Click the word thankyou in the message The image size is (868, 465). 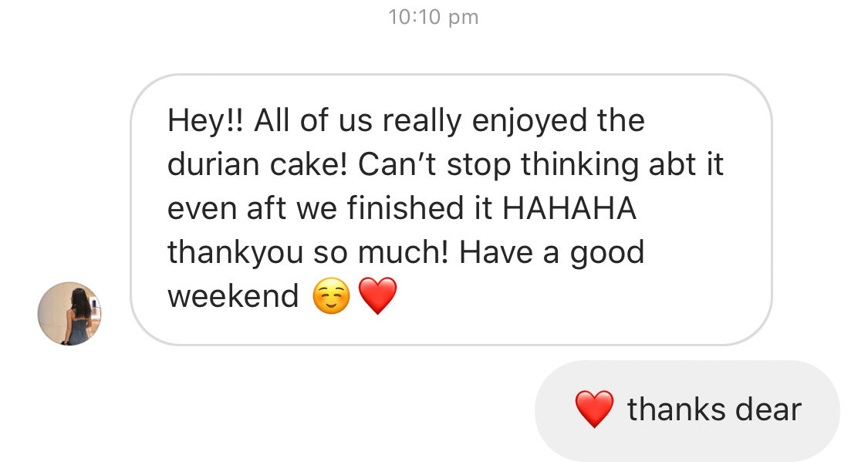(236, 254)
